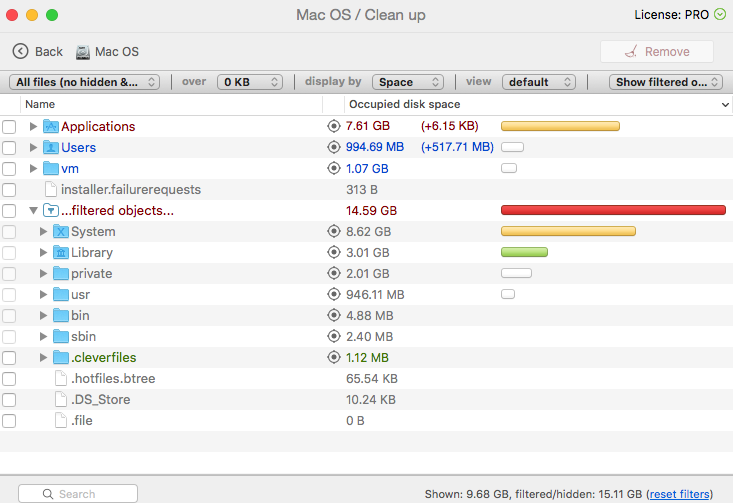Open the display by Space dropdown
Viewport: 733px width, 503px height.
point(408,82)
